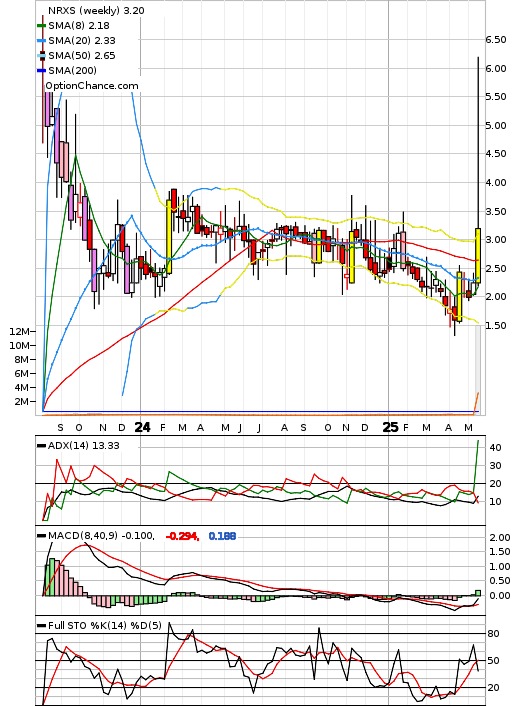Click the Full STO %K(14) %D(5) label

tap(104, 625)
